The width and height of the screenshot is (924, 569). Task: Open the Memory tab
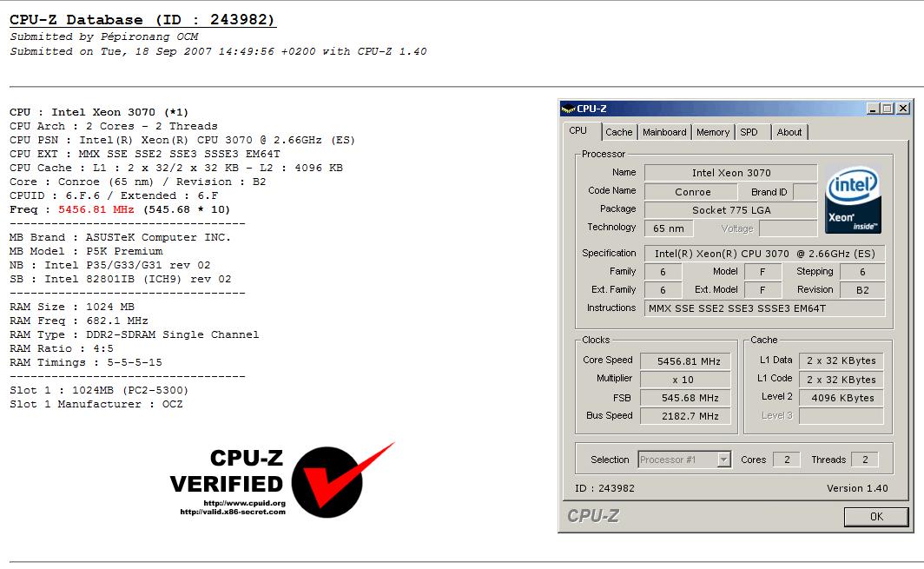[712, 132]
